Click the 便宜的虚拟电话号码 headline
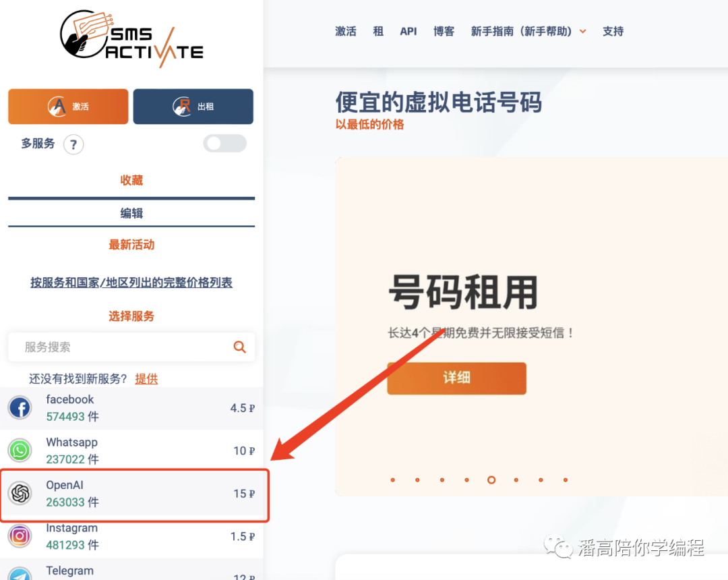The image size is (728, 580). 439,102
